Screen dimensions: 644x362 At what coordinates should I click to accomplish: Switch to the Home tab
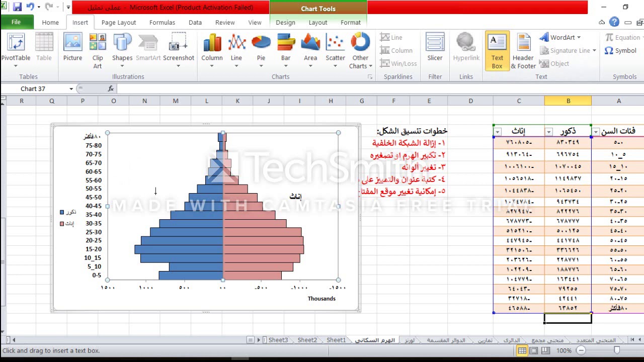click(50, 22)
